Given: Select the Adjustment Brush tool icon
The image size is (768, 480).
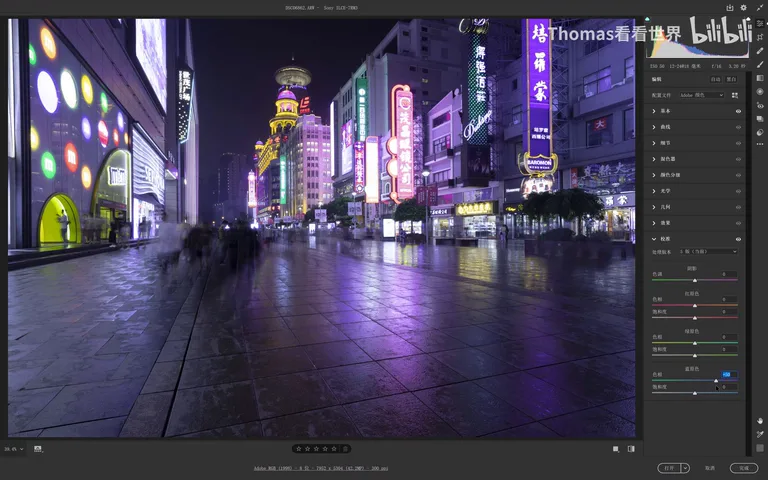Looking at the screenshot, I should (760, 64).
